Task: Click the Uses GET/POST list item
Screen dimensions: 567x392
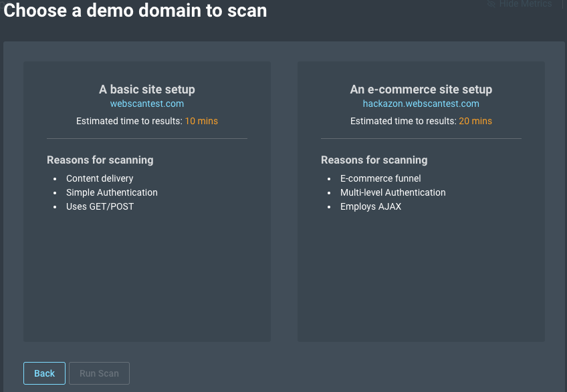Action: [x=100, y=206]
